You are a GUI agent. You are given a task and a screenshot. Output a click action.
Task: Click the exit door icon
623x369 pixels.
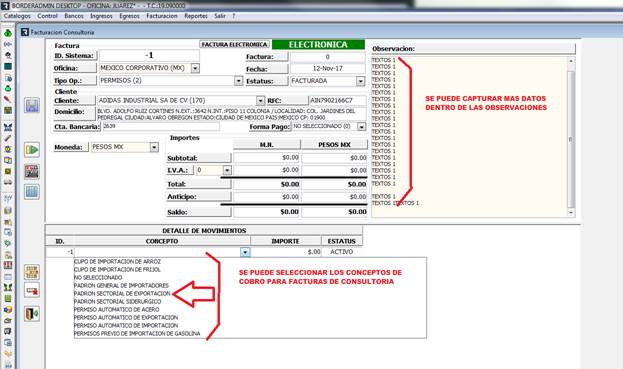click(x=32, y=313)
